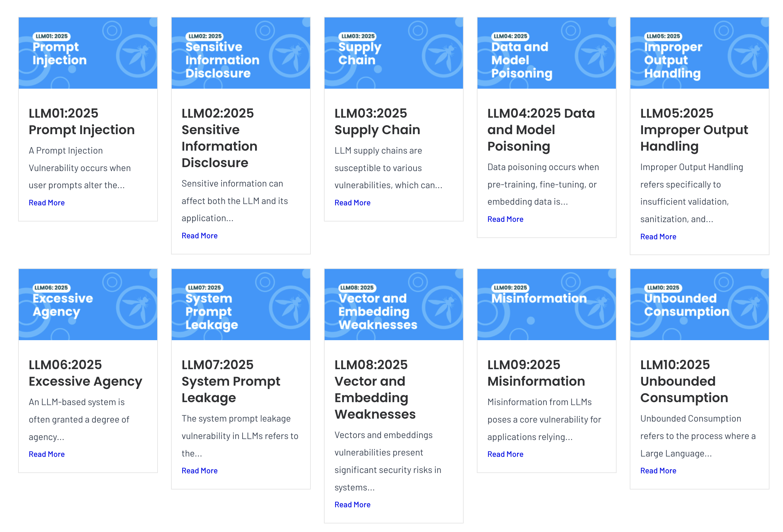Click the 'LLM03: 2025' badge on banner

[358, 36]
